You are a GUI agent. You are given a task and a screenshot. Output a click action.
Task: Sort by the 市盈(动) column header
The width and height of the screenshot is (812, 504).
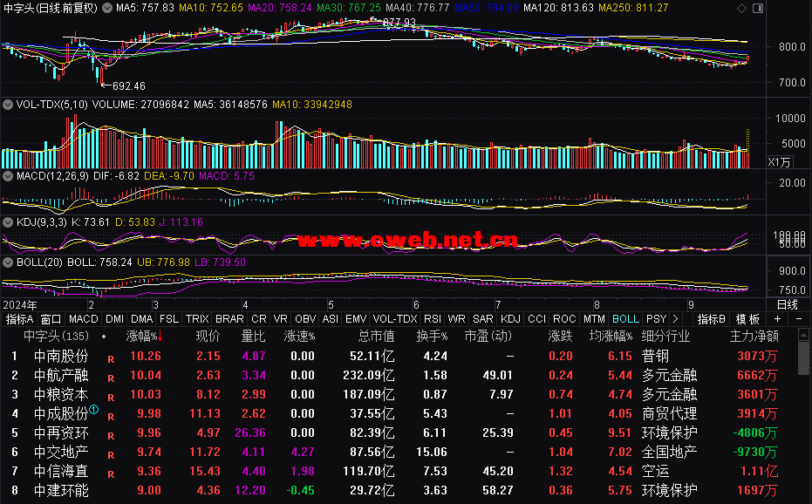488,337
